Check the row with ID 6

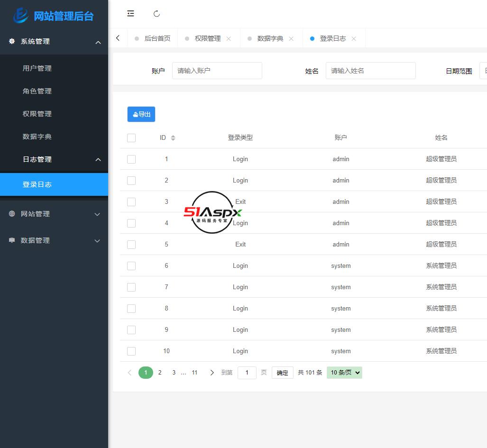131,266
